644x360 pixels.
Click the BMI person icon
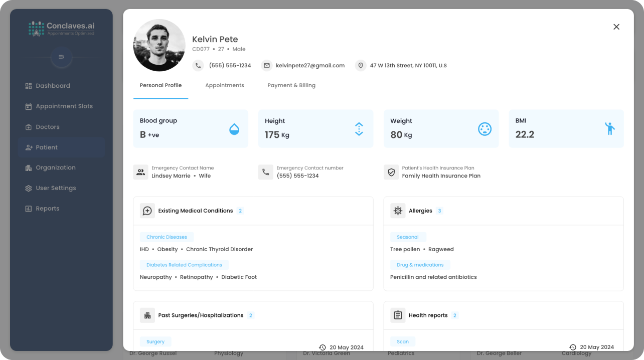(609, 129)
